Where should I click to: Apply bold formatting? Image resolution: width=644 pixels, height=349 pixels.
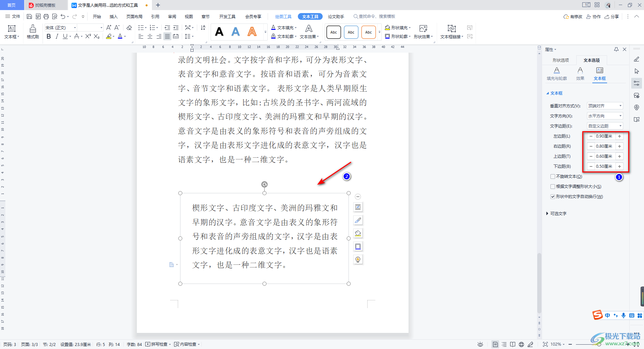pos(49,36)
